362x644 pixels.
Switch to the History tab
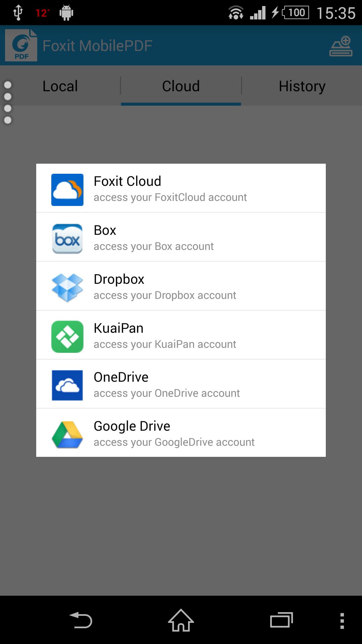[302, 86]
